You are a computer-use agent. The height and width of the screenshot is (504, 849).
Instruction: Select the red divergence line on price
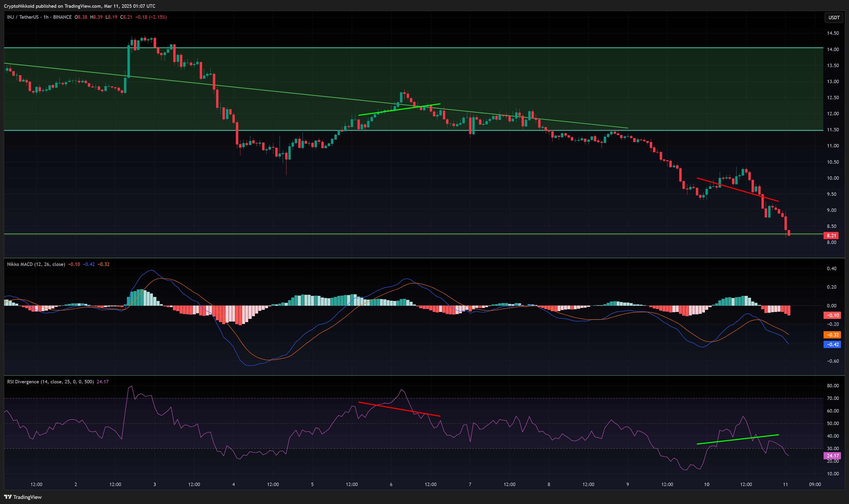738,189
